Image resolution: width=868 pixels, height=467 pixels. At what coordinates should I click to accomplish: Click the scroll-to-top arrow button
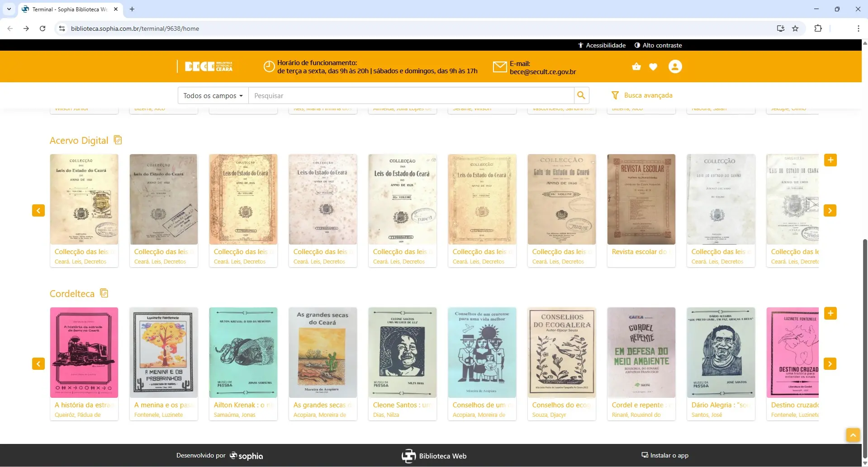853,435
